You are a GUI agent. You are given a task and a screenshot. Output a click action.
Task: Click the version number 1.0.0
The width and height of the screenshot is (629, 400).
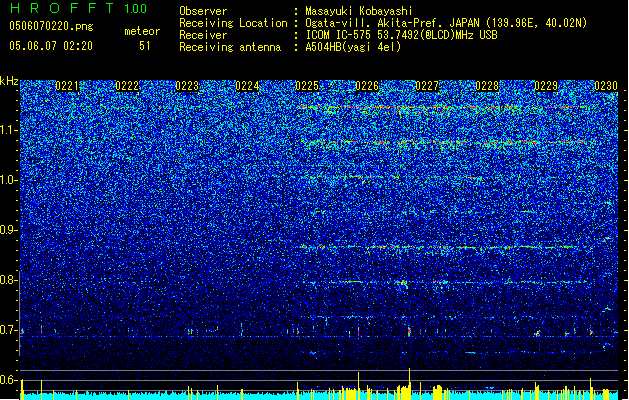pyautogui.click(x=136, y=8)
